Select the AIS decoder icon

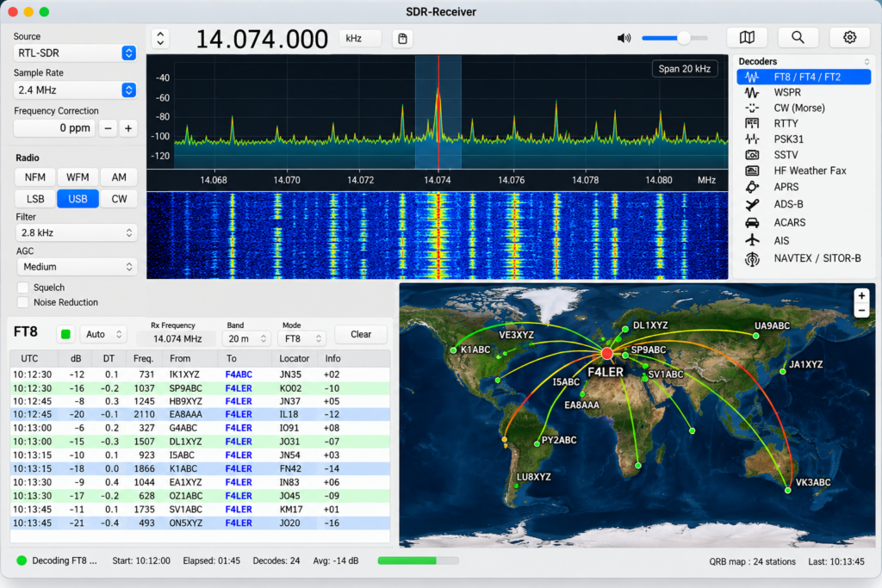click(752, 240)
